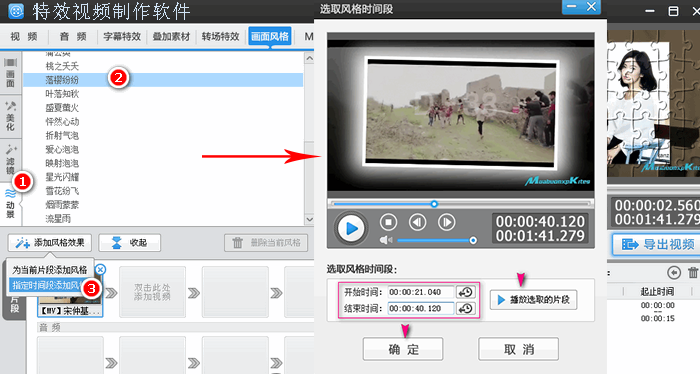This screenshot has height=374, width=700.
Task: Click the 导出视频 export button
Action: pyautogui.click(x=656, y=244)
